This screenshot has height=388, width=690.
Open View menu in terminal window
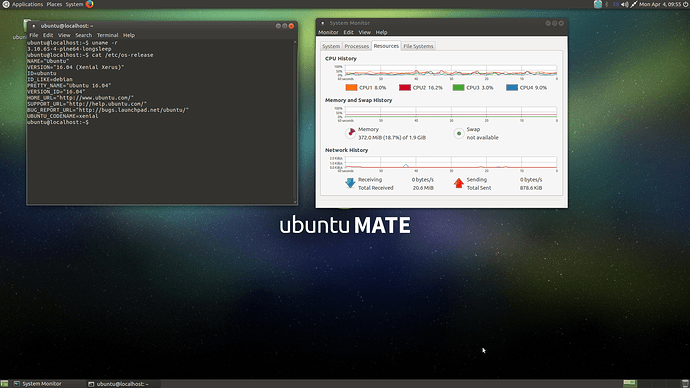64,35
